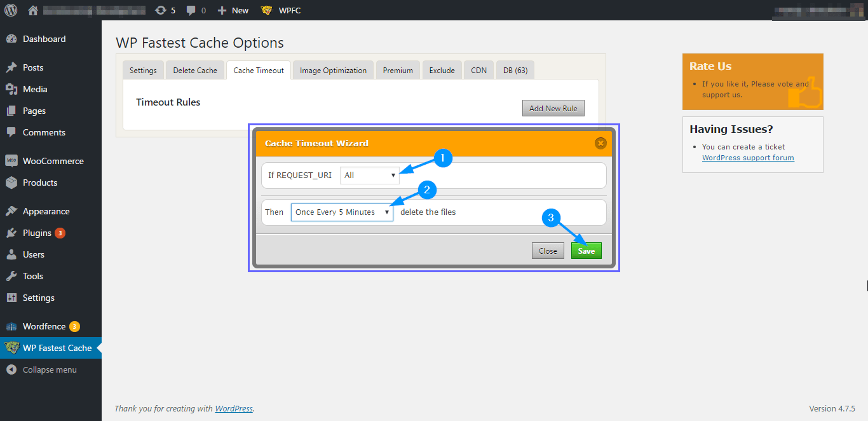Viewport: 868px width, 421px height.
Task: Open the WordPress support forum link
Action: [x=748, y=158]
